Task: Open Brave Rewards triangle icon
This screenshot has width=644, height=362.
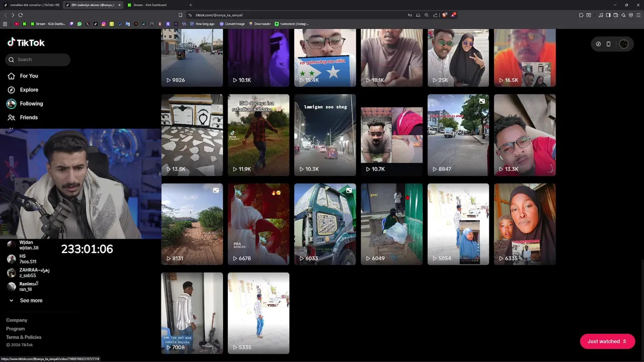Action: (453, 15)
